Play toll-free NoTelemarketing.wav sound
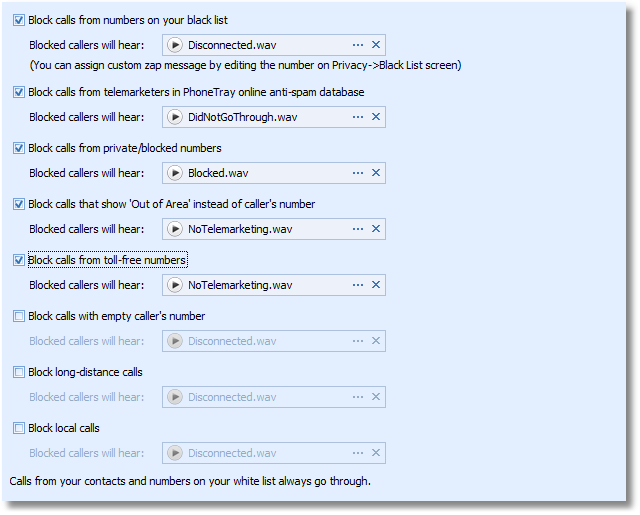The width and height of the screenshot is (640, 515). coord(175,285)
